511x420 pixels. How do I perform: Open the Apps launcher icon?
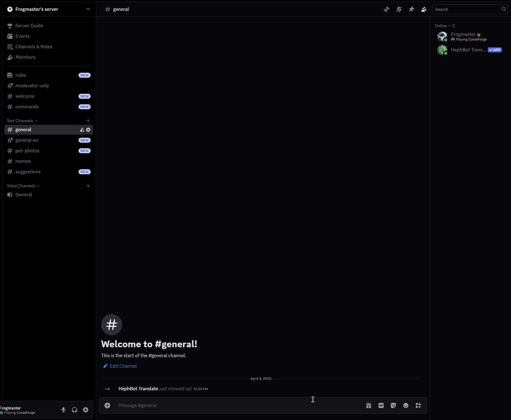tap(418, 405)
